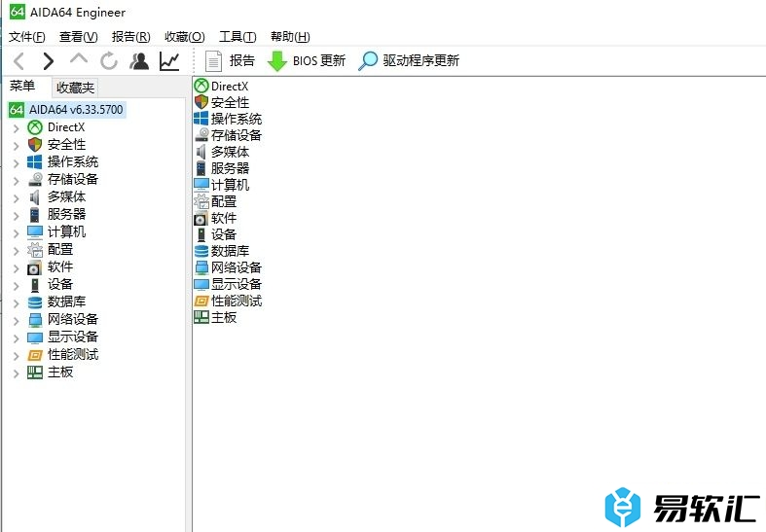Open the 收藏(O) menu
This screenshot has height=532, width=766.
[x=185, y=37]
